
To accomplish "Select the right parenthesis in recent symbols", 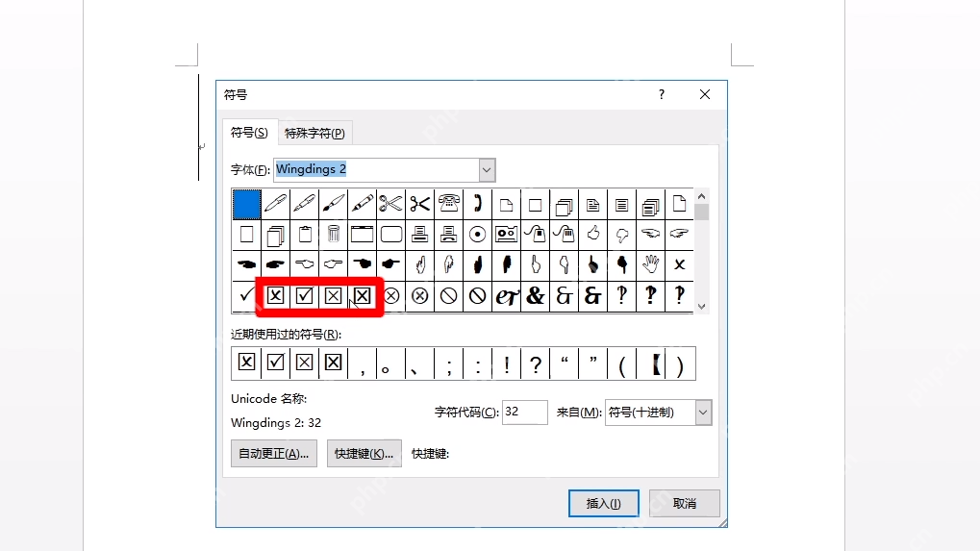I will coord(680,363).
